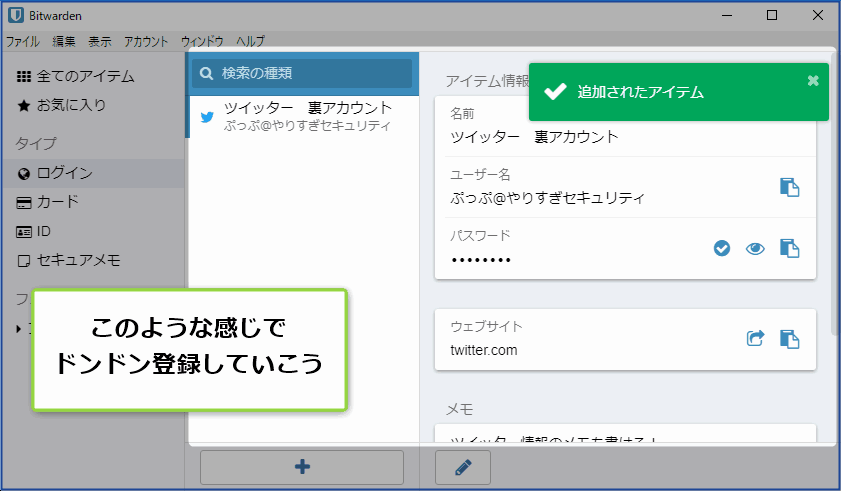Copy the password with its copy icon
This screenshot has height=491, width=841.
pyautogui.click(x=789, y=248)
